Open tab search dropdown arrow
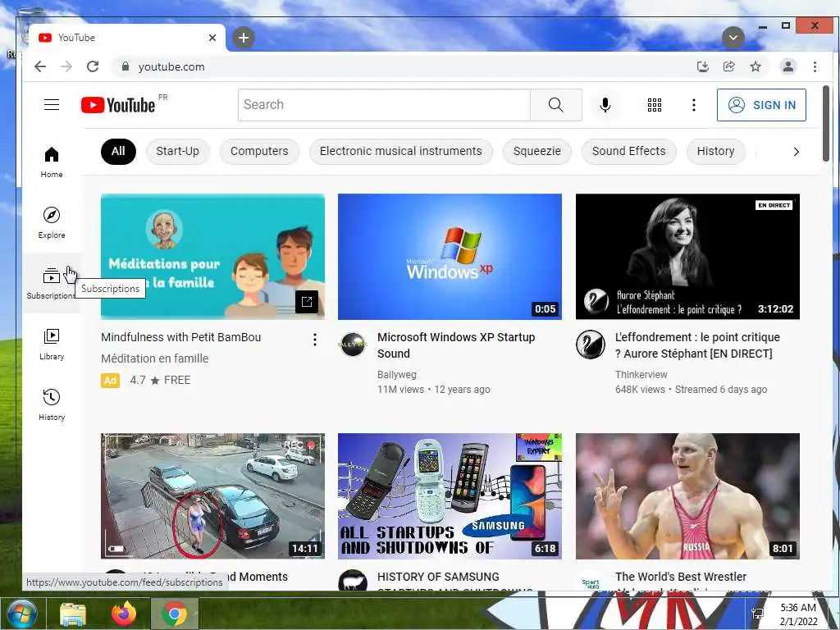This screenshot has width=840, height=630. 733,38
